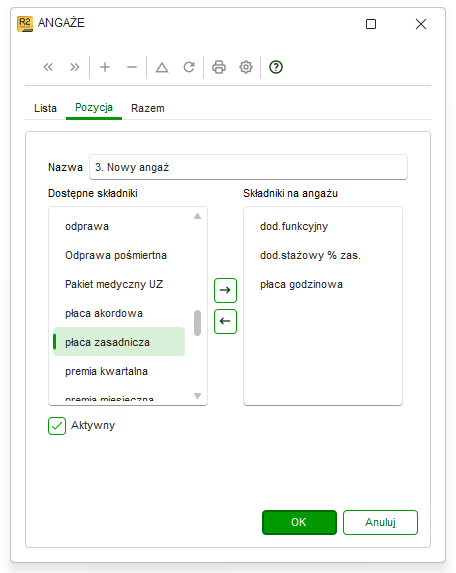456x573 pixels.
Task: Choose 'płaca akordowa' from the list
Action: 119,313
